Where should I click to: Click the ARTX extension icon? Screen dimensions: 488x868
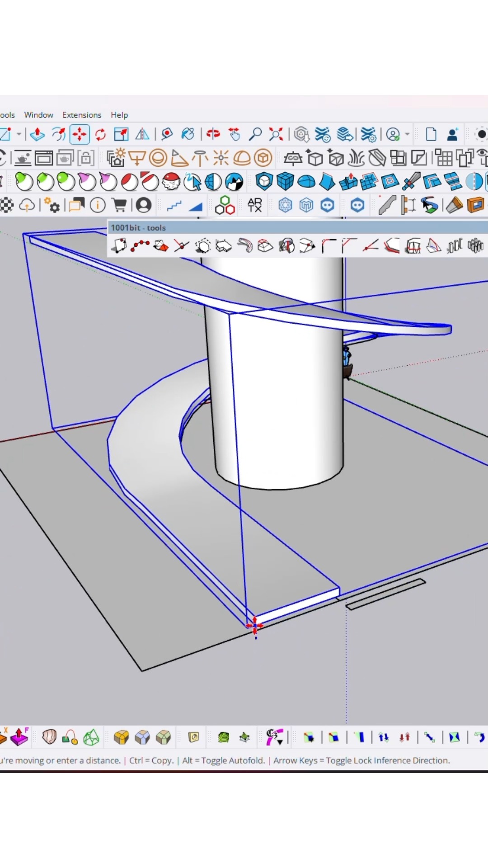(255, 205)
